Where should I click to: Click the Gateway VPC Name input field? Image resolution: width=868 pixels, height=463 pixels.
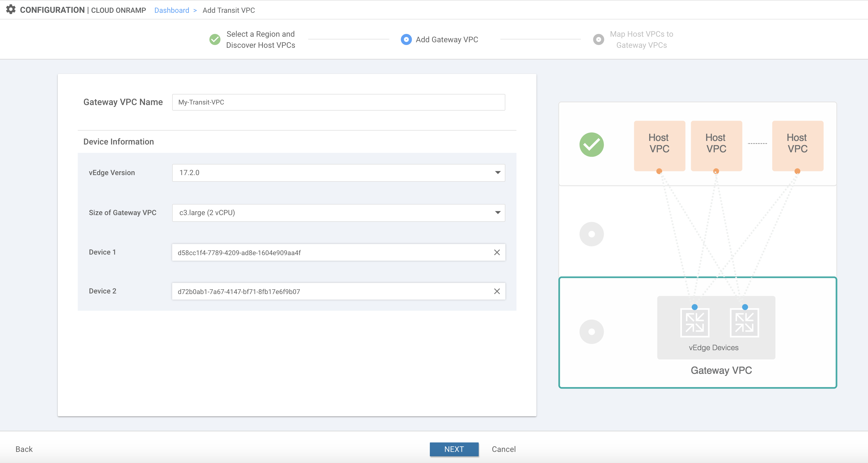click(x=338, y=102)
